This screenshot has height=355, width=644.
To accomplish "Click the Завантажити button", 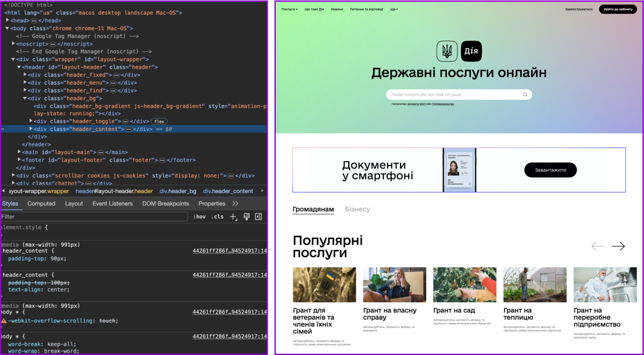I will [550, 170].
